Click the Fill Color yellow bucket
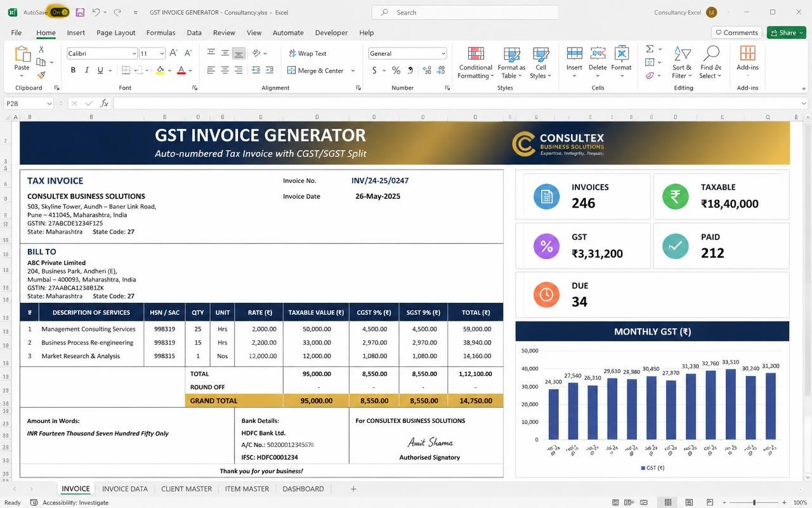 pos(160,70)
